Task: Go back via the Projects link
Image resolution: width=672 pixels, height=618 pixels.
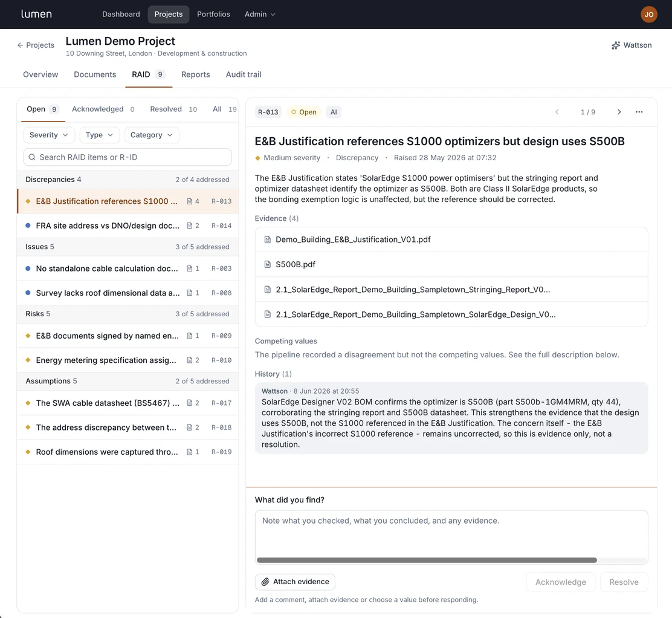Action: (x=36, y=45)
